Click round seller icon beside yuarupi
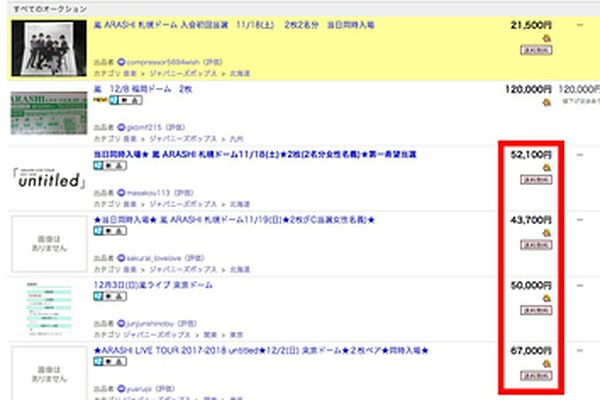The image size is (600, 400). (x=121, y=389)
